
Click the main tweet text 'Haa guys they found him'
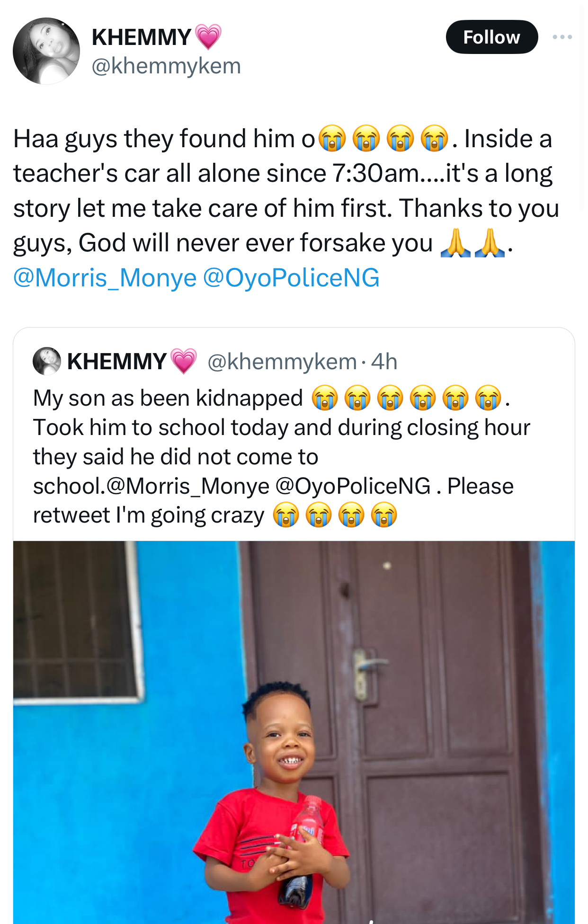[x=163, y=139]
